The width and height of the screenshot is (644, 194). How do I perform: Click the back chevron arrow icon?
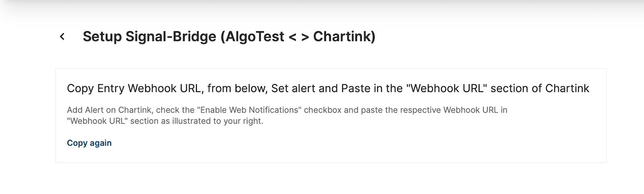pyautogui.click(x=62, y=37)
